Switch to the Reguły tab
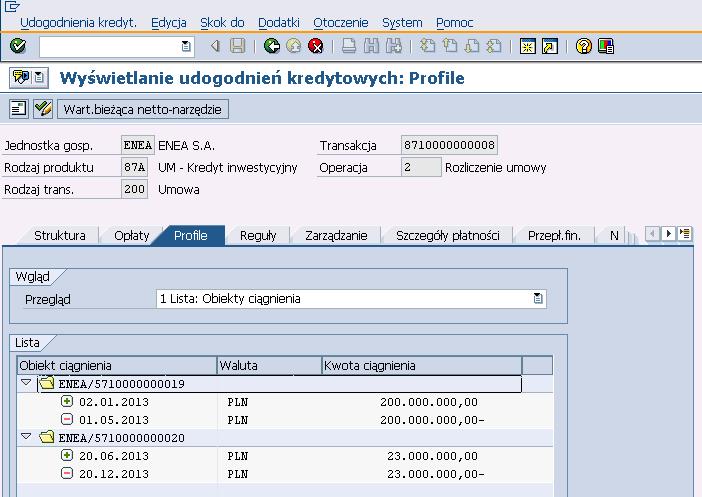702x497 pixels. click(258, 236)
